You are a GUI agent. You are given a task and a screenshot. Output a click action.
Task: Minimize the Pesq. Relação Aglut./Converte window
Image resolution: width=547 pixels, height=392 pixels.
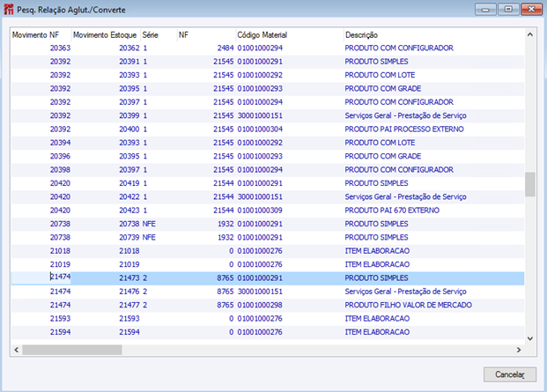pyautogui.click(x=485, y=10)
